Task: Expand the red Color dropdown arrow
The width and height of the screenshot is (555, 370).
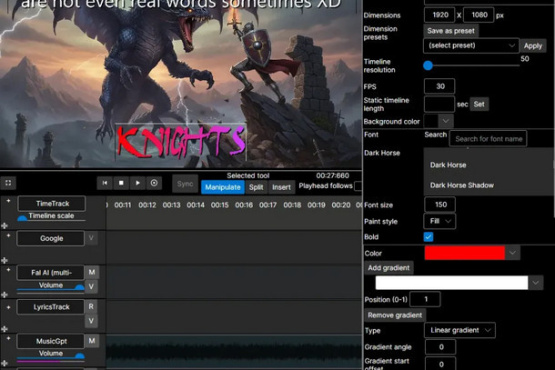Action: 513,253
